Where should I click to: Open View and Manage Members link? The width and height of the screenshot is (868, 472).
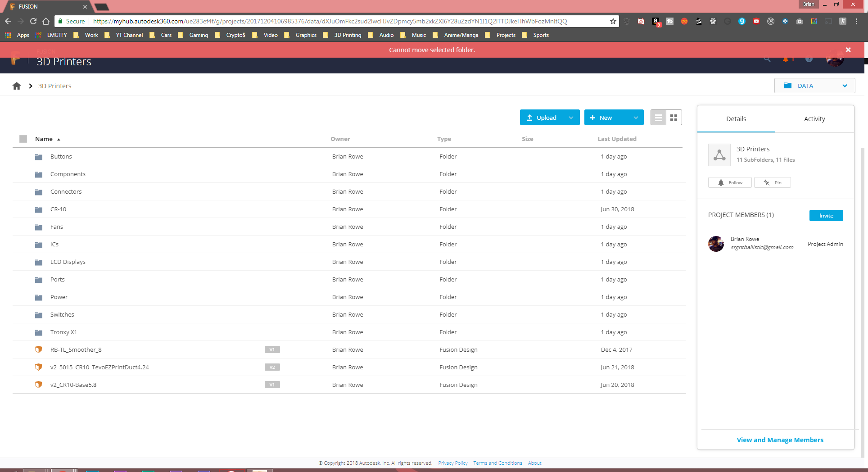780,440
